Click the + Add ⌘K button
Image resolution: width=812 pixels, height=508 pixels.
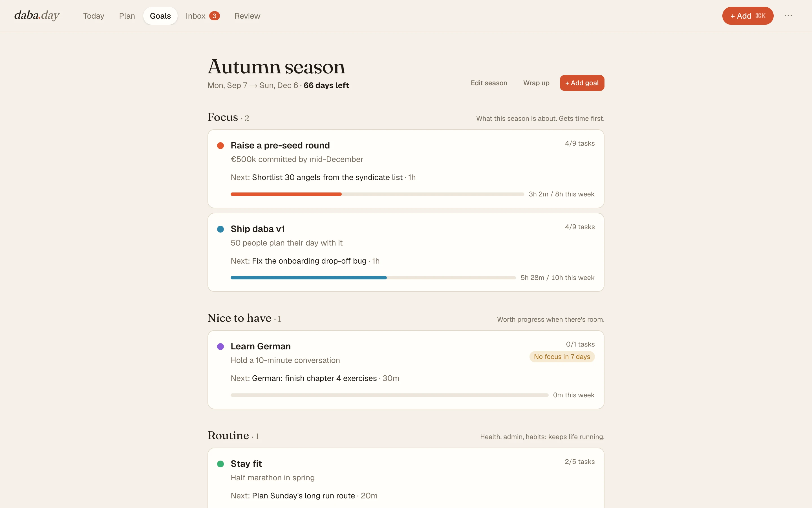(x=748, y=16)
